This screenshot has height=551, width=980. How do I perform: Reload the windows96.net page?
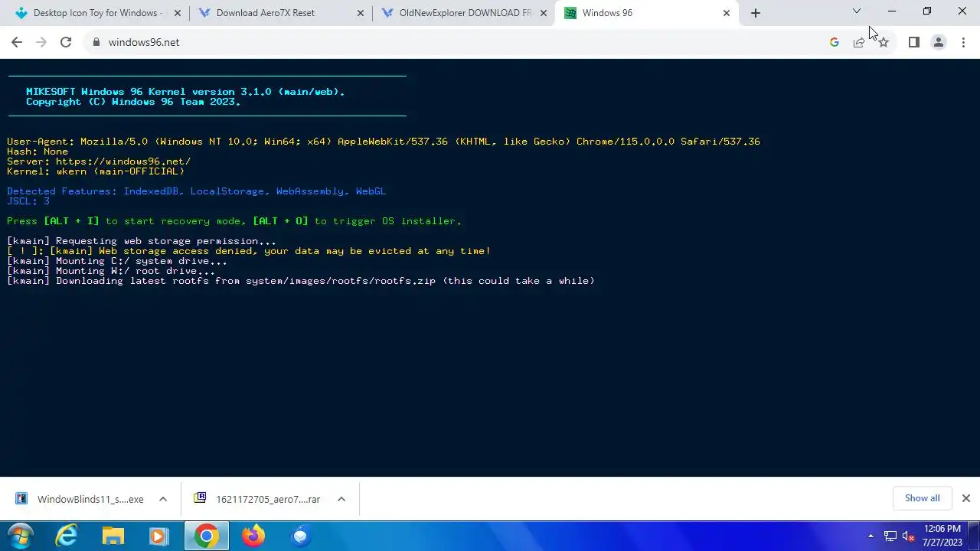(66, 42)
